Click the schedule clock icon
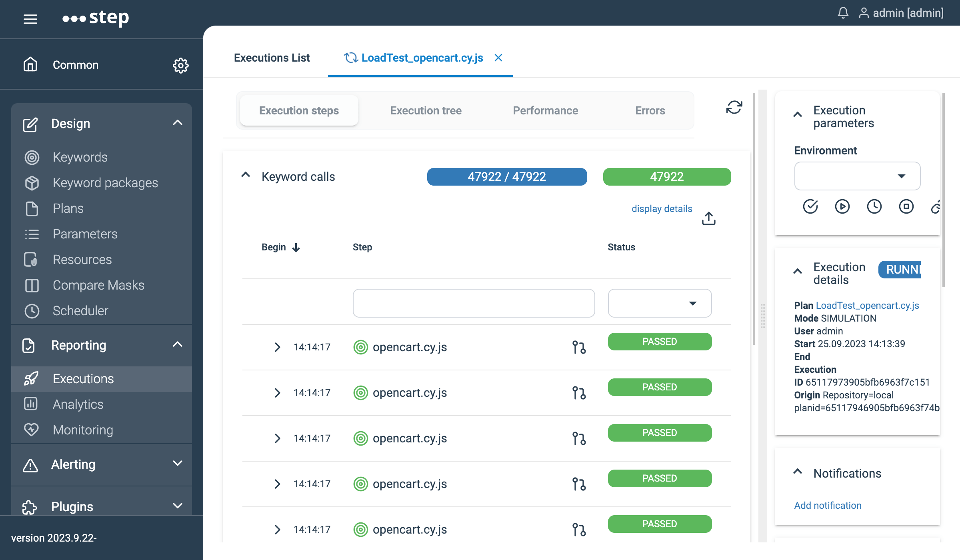This screenshot has height=560, width=960. pyautogui.click(x=874, y=206)
